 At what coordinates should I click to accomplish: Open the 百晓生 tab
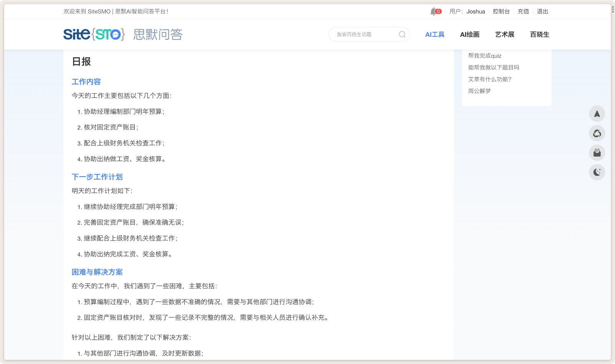539,34
